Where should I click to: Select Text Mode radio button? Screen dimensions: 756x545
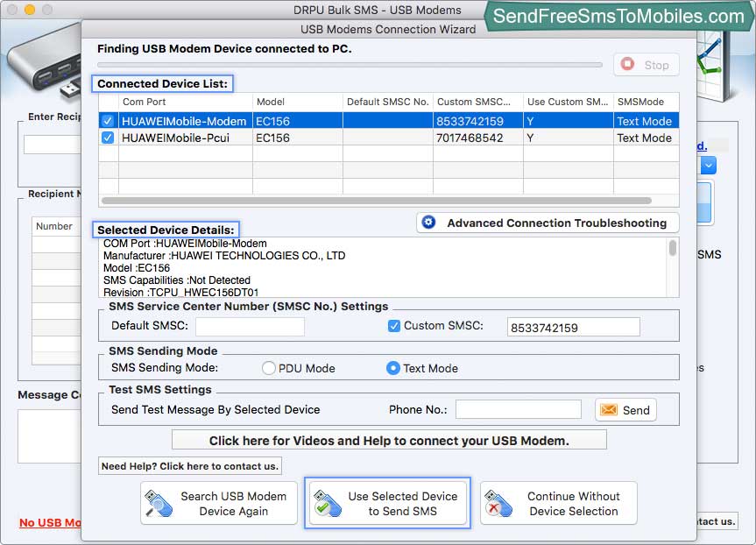[393, 368]
